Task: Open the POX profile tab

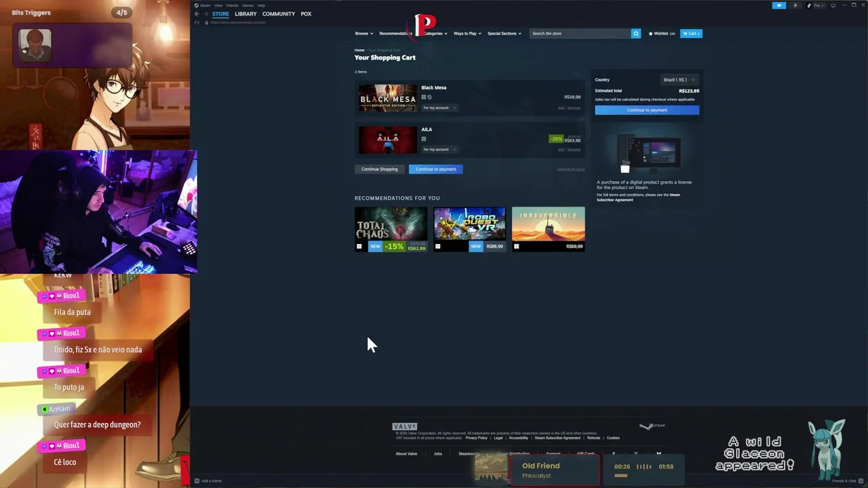Action: pyautogui.click(x=306, y=14)
